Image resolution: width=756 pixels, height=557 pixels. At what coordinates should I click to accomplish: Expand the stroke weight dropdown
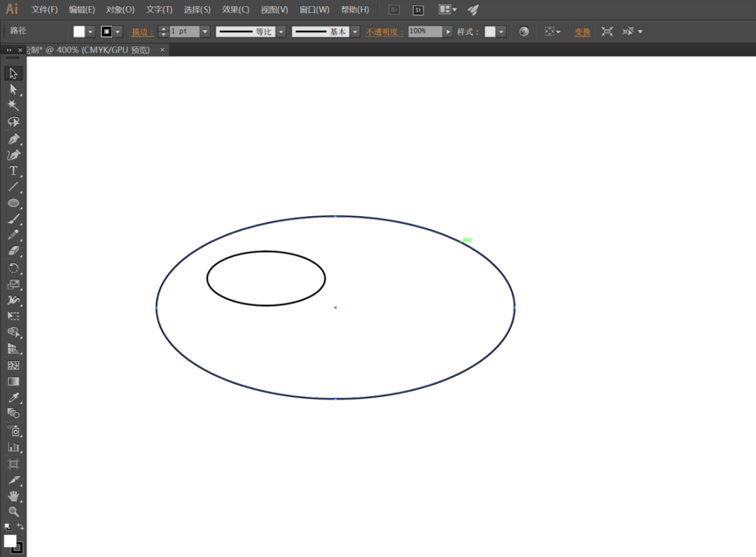(205, 31)
